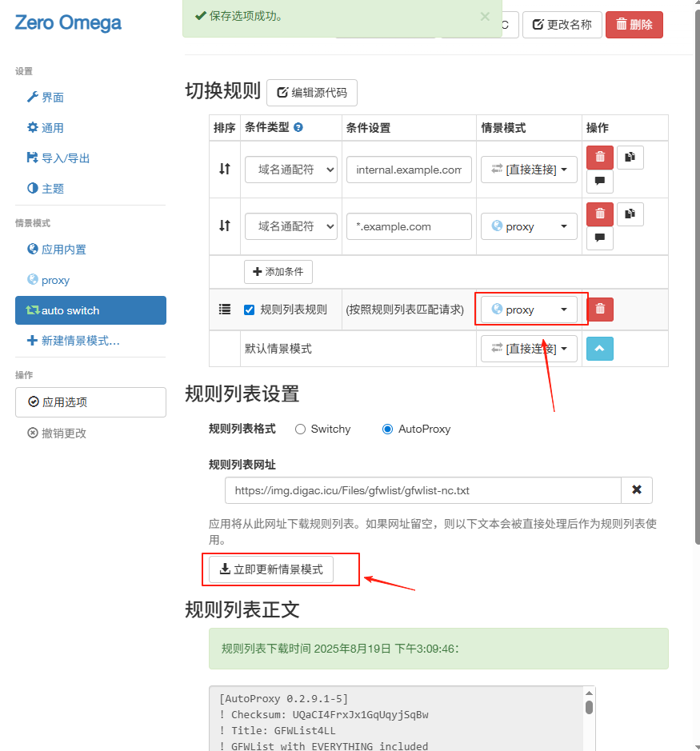Choose the AutoProxy format option
This screenshot has width=700, height=751.
pos(388,429)
